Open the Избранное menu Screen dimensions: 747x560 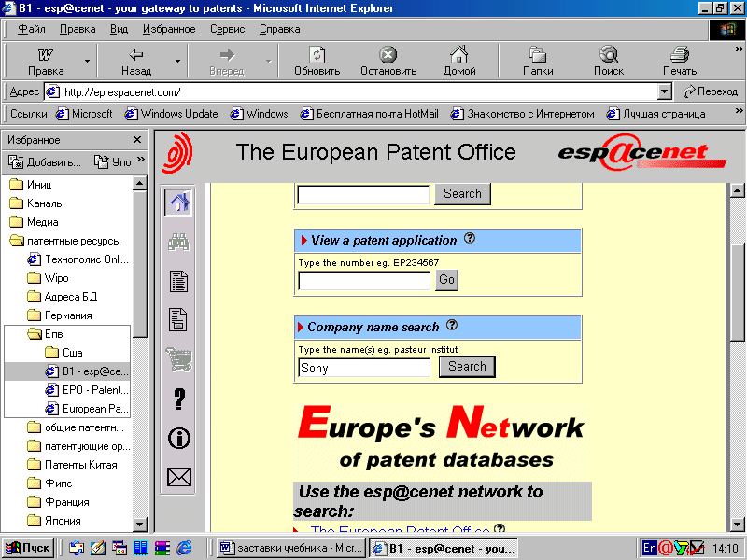pyautogui.click(x=169, y=29)
